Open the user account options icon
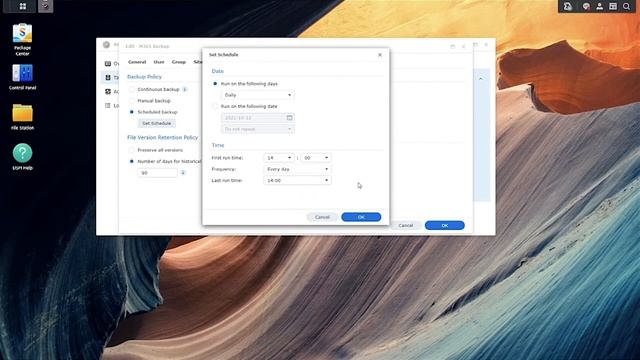The height and width of the screenshot is (360, 640). pos(599,6)
